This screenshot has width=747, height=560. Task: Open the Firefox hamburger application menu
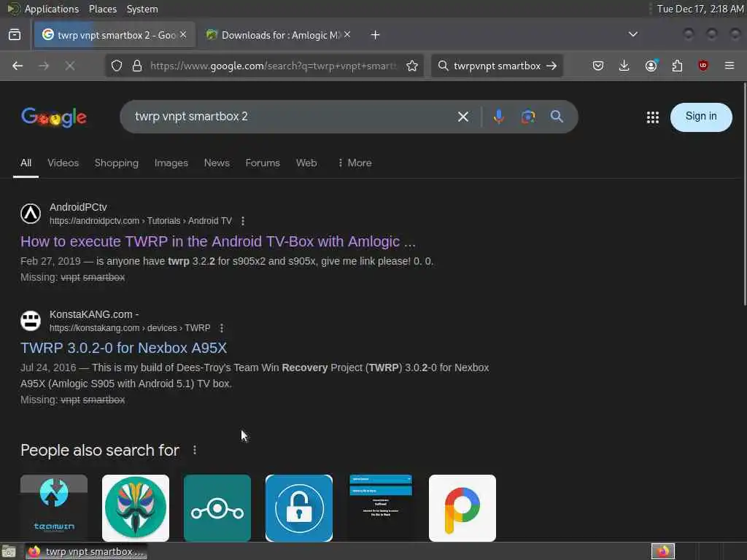pos(729,66)
